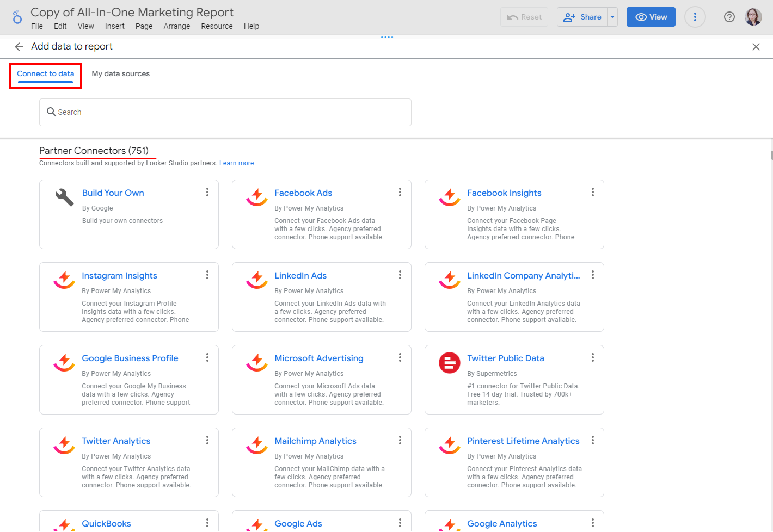
Task: Select the Twitter Public Data Supermetrics icon
Action: click(449, 363)
